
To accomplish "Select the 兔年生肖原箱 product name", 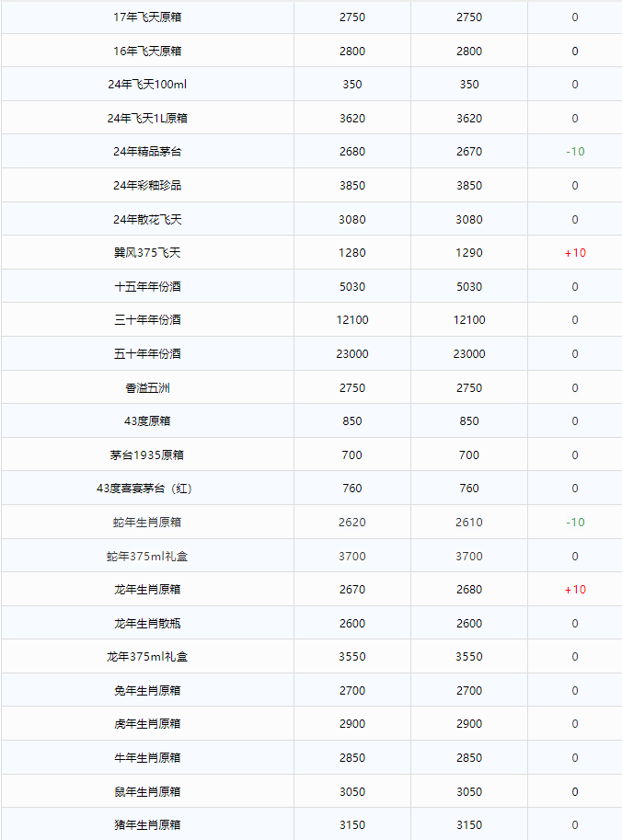I will (x=147, y=691).
